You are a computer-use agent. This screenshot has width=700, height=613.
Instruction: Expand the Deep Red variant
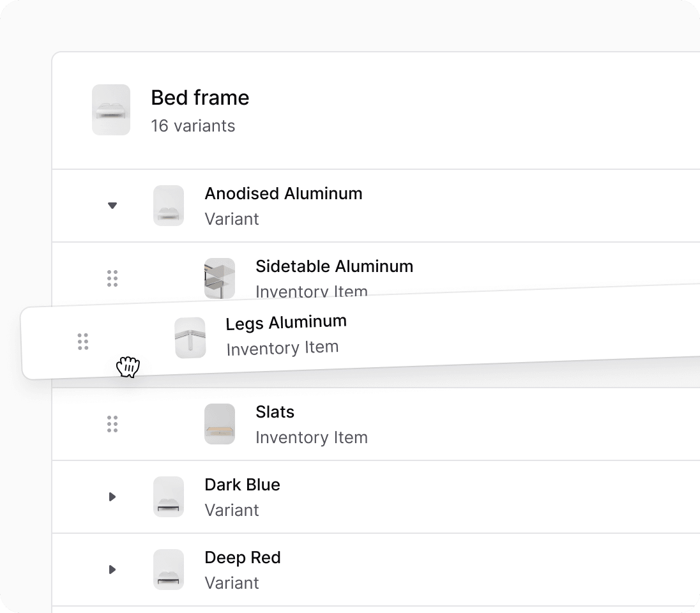[112, 569]
